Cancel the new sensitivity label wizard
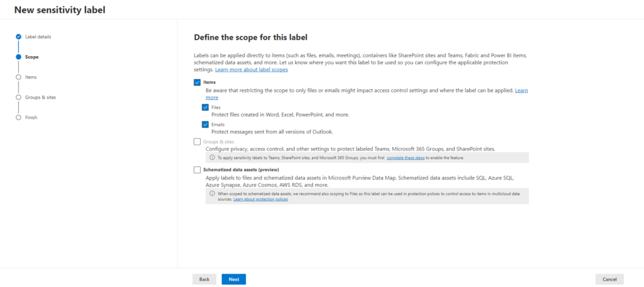644x287 pixels. (609, 279)
